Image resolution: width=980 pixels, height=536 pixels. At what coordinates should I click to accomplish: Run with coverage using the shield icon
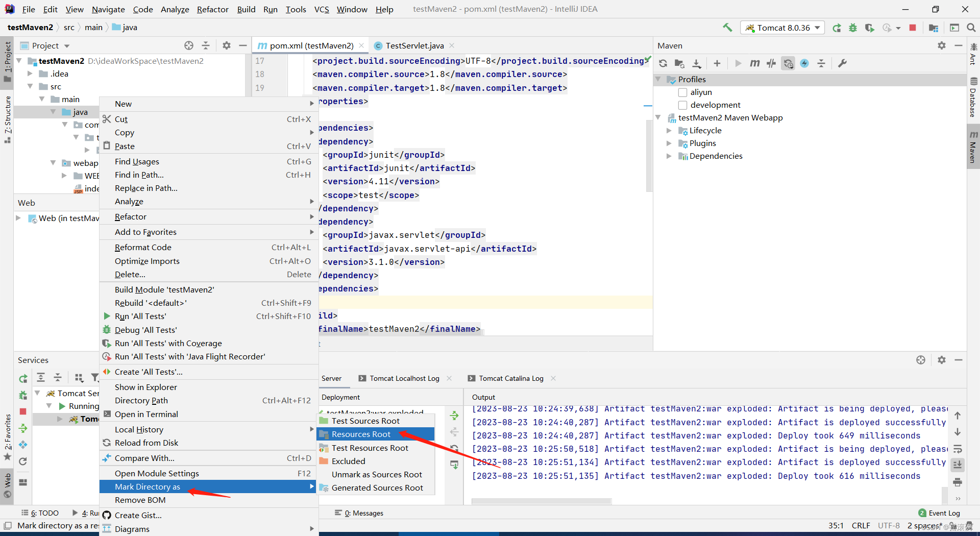click(870, 28)
